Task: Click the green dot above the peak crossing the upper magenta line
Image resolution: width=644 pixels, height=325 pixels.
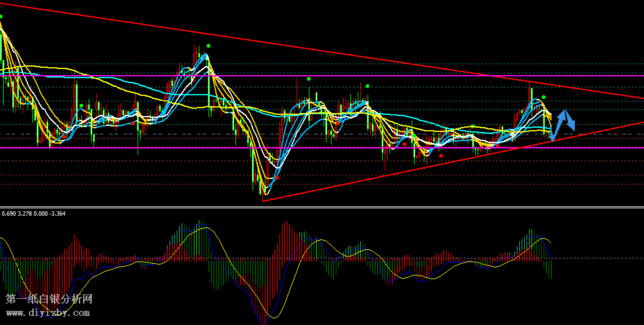Action: tap(209, 46)
